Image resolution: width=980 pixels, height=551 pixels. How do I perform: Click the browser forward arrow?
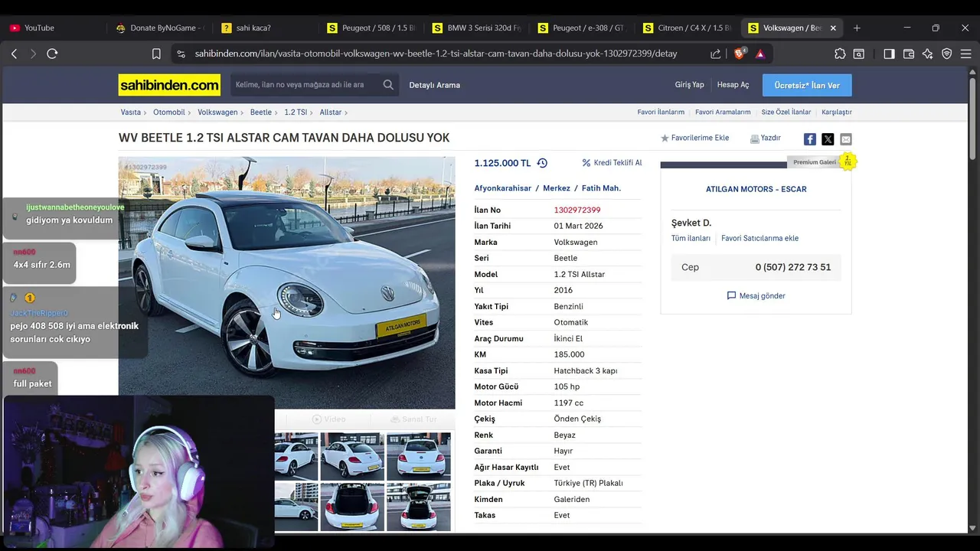(x=33, y=54)
